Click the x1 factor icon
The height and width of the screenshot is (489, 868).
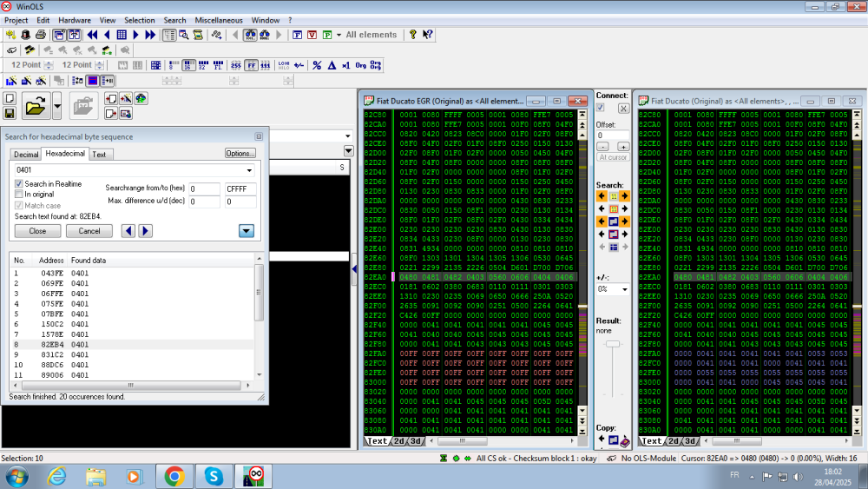pos(346,65)
